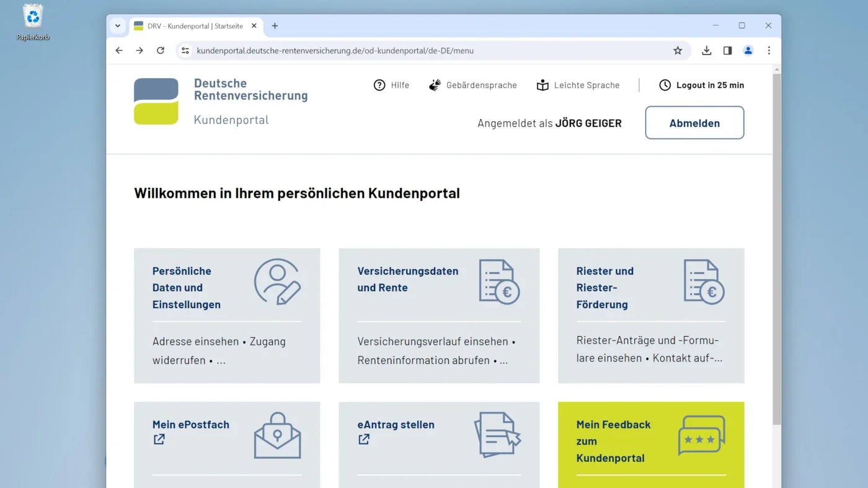
Task: Click the documents cursor icon in eAntrag card
Action: pyautogui.click(x=498, y=435)
